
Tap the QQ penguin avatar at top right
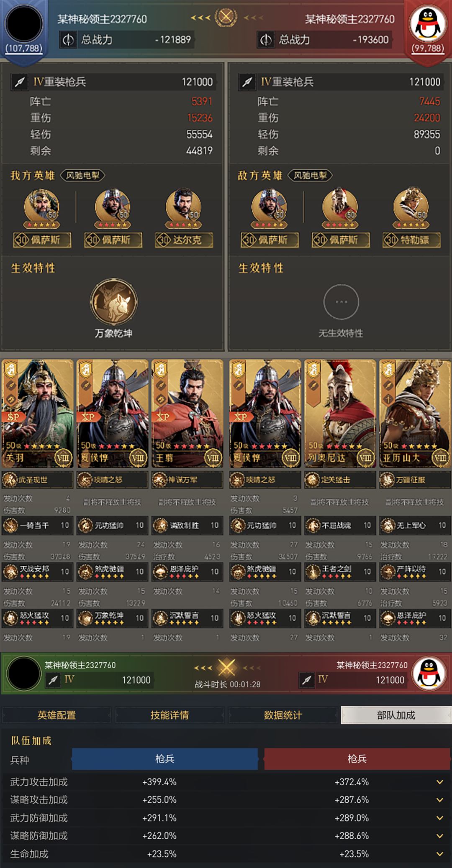coord(428,24)
